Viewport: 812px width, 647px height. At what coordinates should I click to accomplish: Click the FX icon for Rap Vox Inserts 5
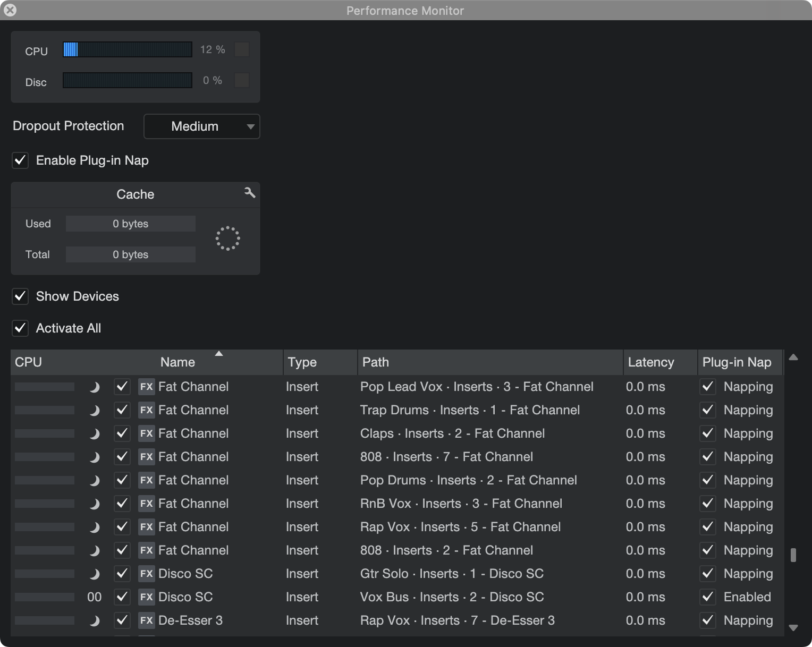146,527
